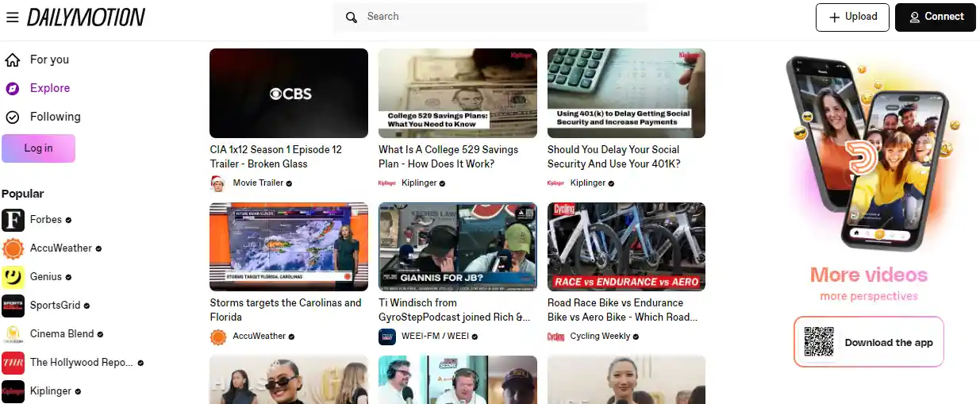Click the Movie Trailer channel avatar
This screenshot has height=404, width=980.
(218, 183)
